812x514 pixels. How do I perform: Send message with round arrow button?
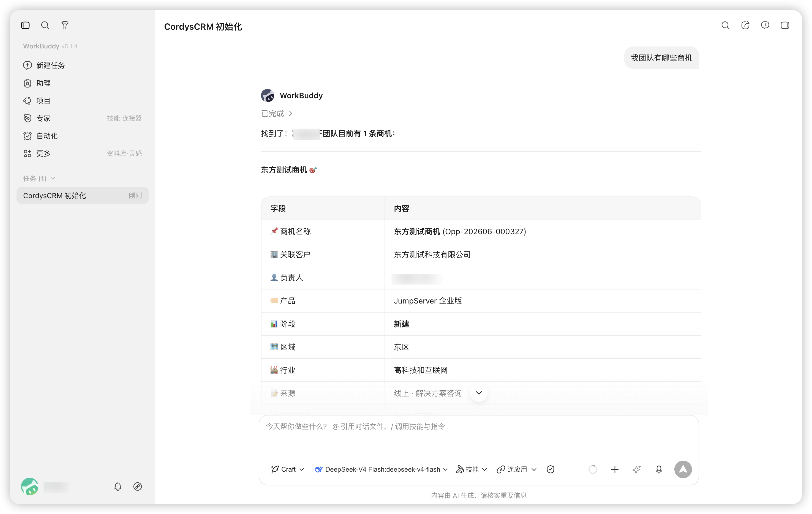[683, 469]
